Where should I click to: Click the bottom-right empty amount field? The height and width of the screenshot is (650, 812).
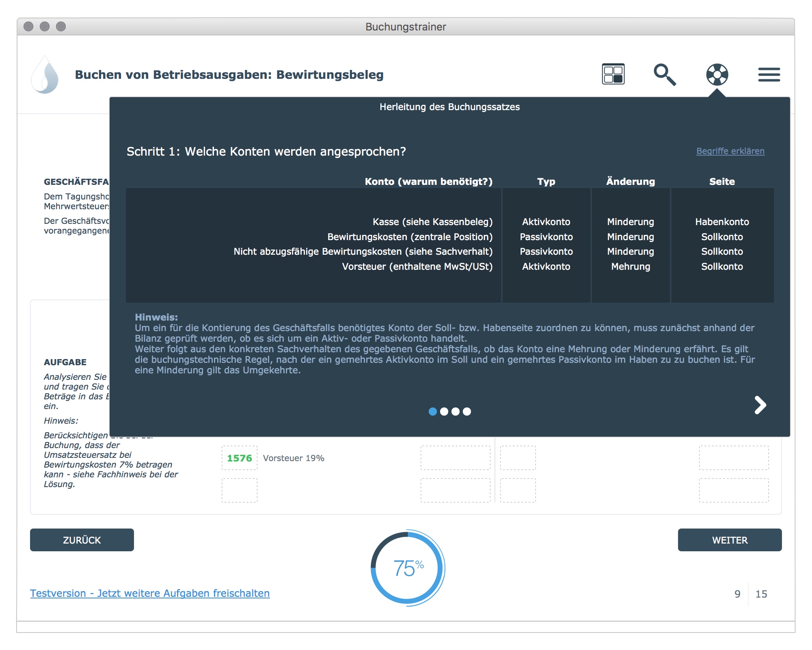click(x=734, y=490)
